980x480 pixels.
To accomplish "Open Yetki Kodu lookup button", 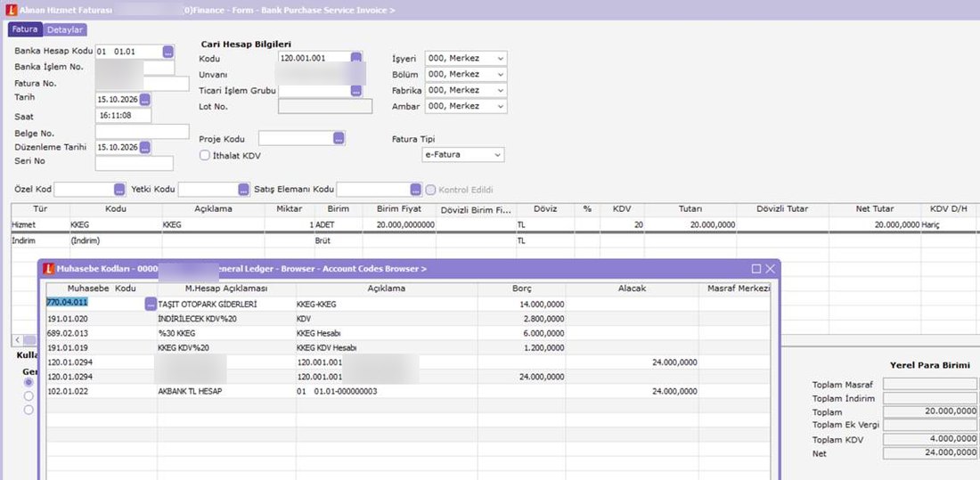I will pyautogui.click(x=244, y=190).
